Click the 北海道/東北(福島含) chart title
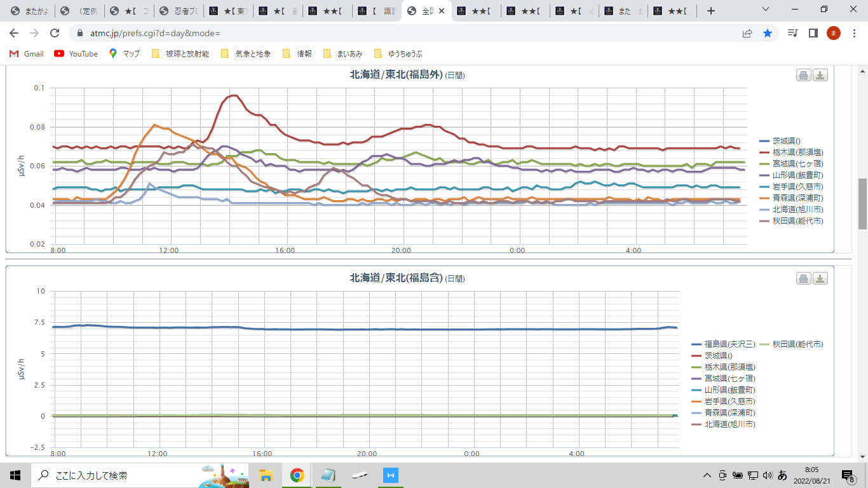 pyautogui.click(x=407, y=278)
